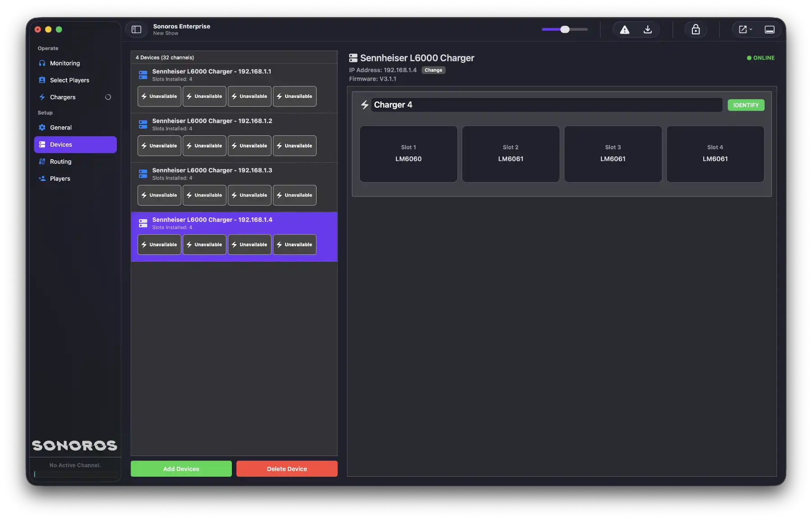Click the Add Devices button
812x520 pixels.
tap(181, 469)
